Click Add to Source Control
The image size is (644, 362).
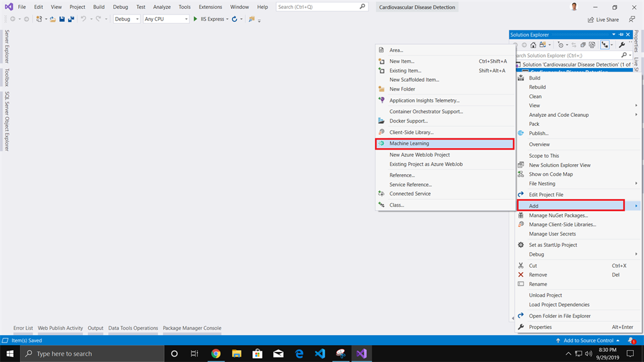point(587,340)
